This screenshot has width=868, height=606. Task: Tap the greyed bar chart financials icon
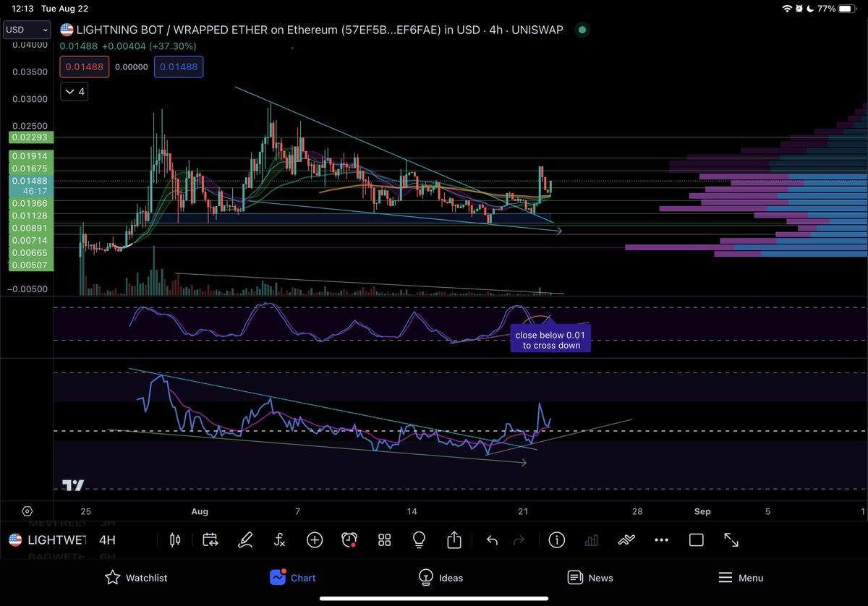(x=591, y=539)
